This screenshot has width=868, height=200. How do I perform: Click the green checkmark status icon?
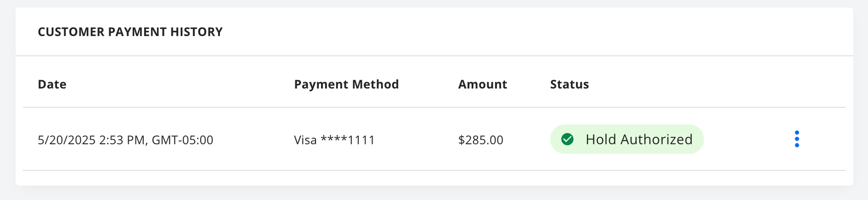tap(567, 139)
